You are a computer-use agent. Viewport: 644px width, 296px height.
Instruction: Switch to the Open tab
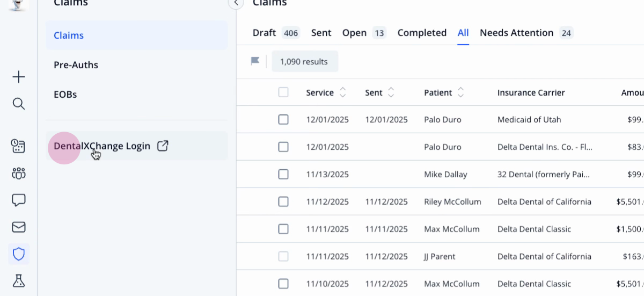(354, 33)
